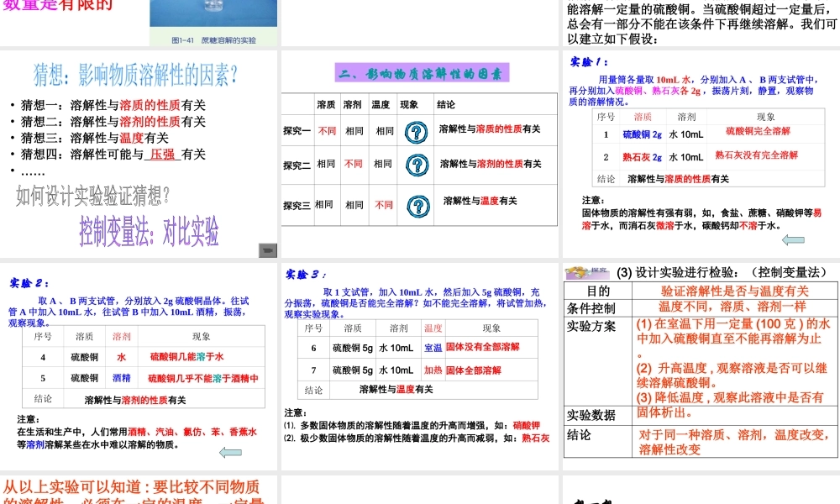Image resolution: width=840 pixels, height=504 pixels.
Task: Click the 现象 column header in the 探究 table
Action: coord(409,104)
